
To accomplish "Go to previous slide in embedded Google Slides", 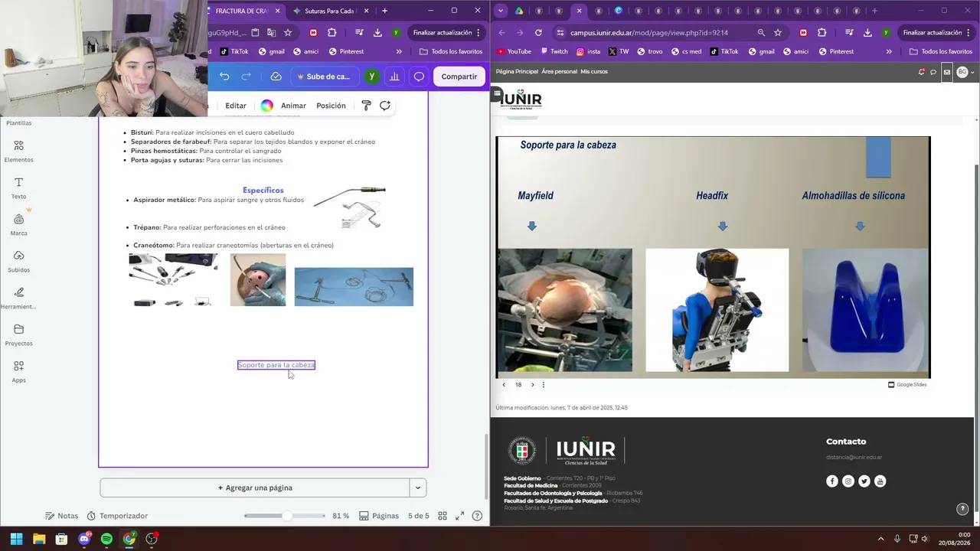I will (504, 385).
